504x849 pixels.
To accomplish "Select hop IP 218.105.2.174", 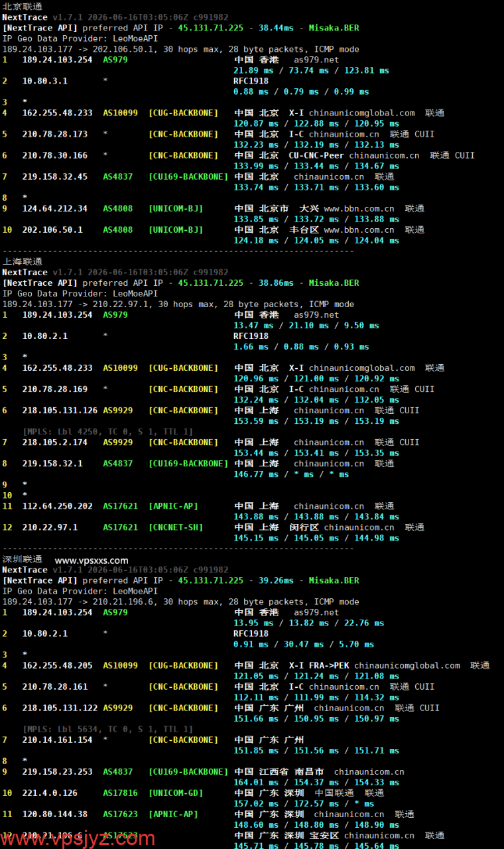I will (55, 442).
